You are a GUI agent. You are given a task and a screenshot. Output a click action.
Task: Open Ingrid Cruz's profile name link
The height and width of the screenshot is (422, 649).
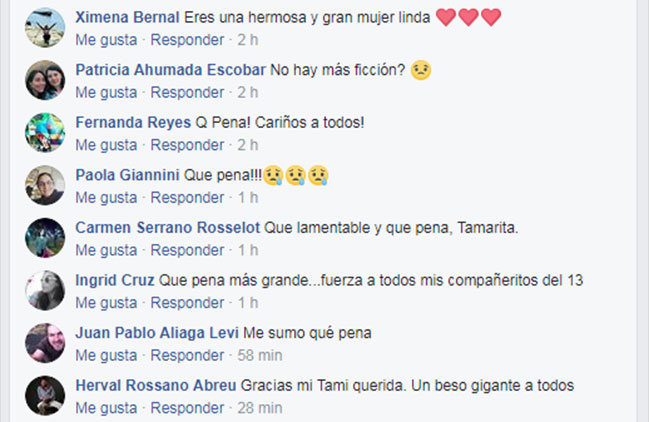(114, 280)
